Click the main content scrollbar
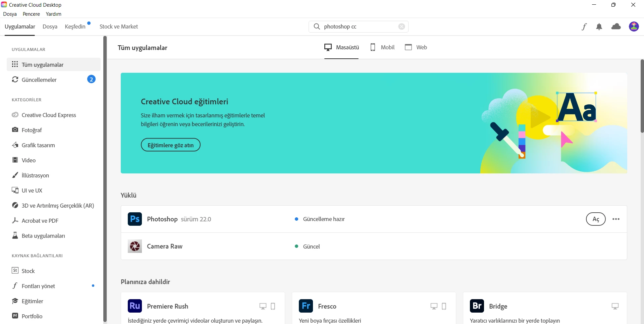The width and height of the screenshot is (644, 324). pos(642,96)
